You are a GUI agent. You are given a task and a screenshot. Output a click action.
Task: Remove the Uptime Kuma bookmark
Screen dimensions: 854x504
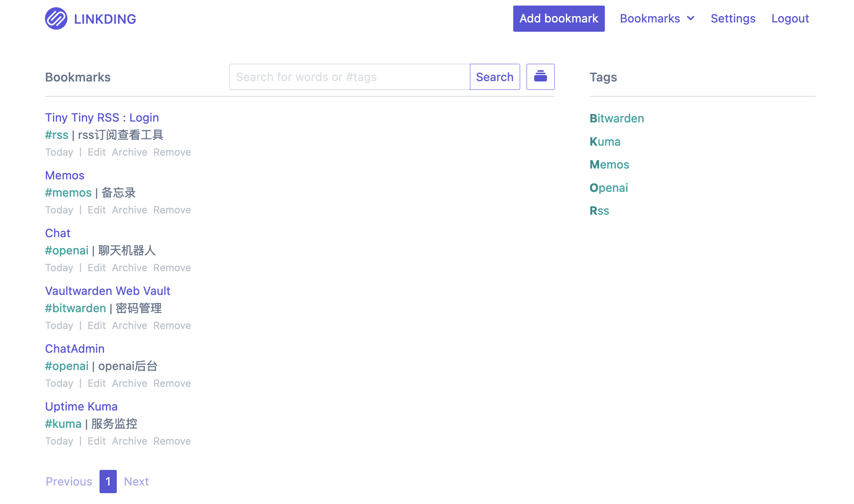172,441
